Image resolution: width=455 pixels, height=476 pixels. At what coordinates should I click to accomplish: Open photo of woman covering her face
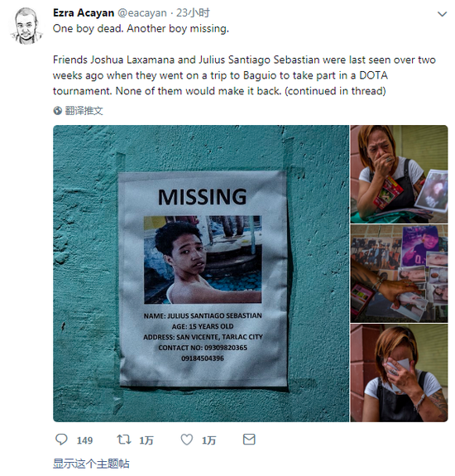tap(399, 373)
